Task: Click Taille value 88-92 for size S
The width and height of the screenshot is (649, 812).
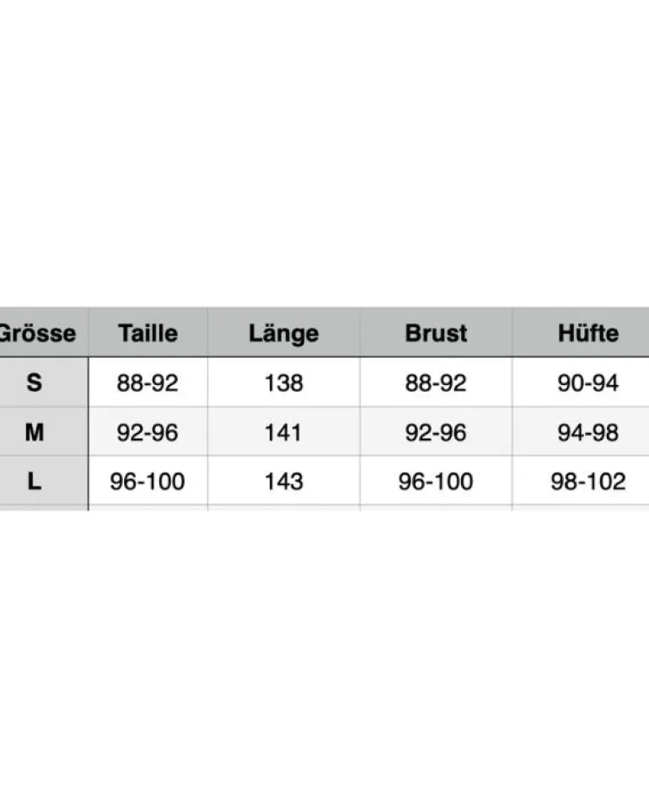Action: tap(147, 383)
